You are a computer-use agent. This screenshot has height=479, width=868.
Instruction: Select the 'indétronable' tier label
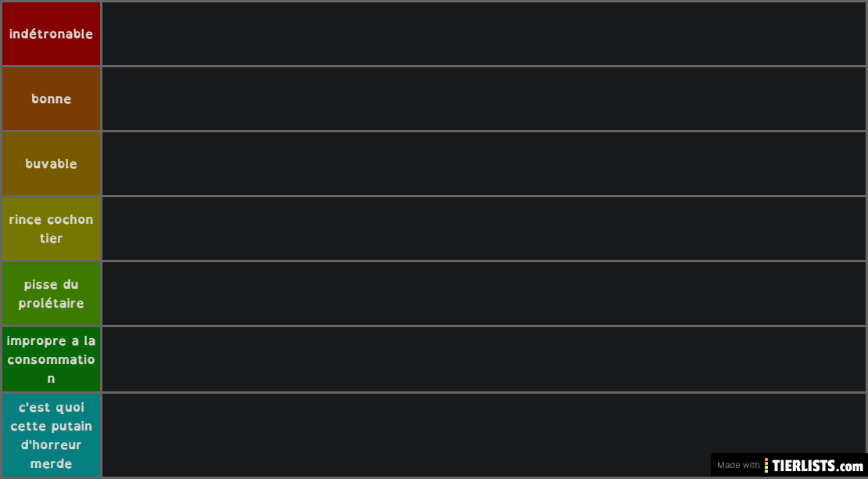tap(51, 34)
